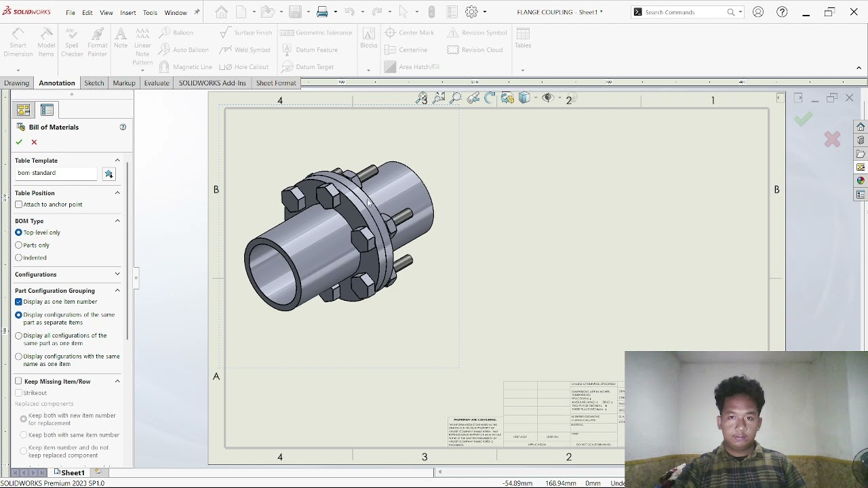Select display configurations with same name option
Viewport: 868px width, 488px height.
19,357
